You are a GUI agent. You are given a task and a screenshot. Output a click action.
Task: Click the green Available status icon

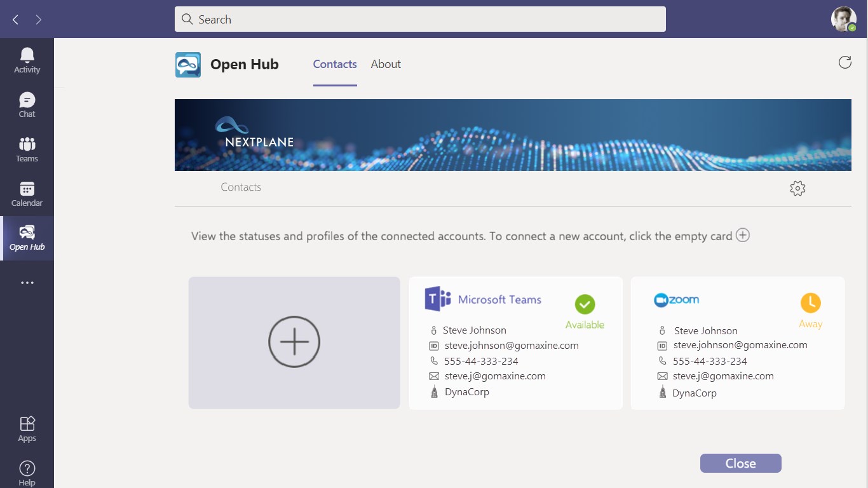point(585,304)
